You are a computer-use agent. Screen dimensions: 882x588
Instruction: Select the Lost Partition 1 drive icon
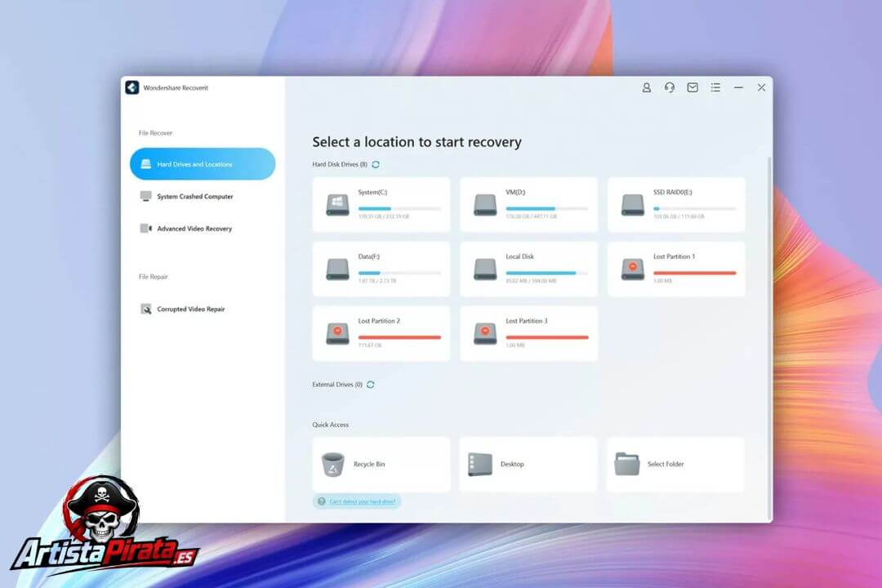pyautogui.click(x=632, y=269)
